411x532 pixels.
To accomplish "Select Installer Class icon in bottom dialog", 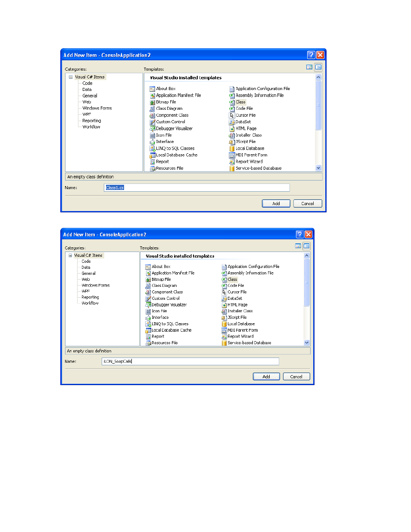I will tap(224, 311).
